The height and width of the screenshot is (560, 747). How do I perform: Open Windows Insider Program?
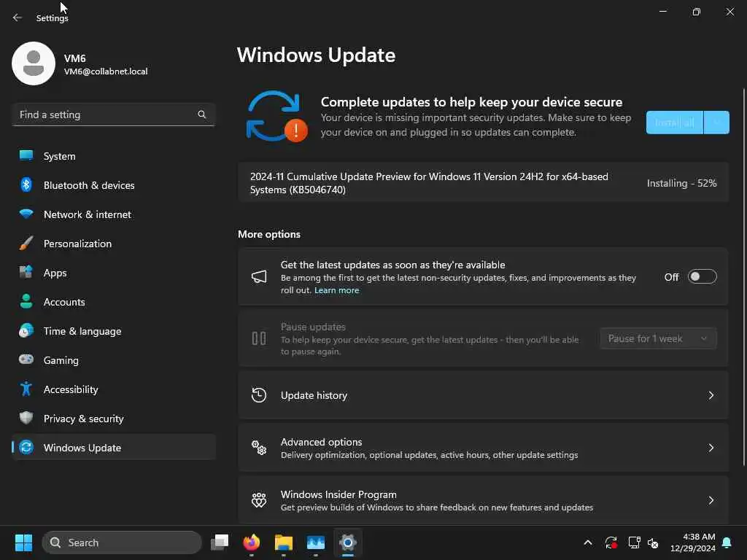(x=483, y=500)
